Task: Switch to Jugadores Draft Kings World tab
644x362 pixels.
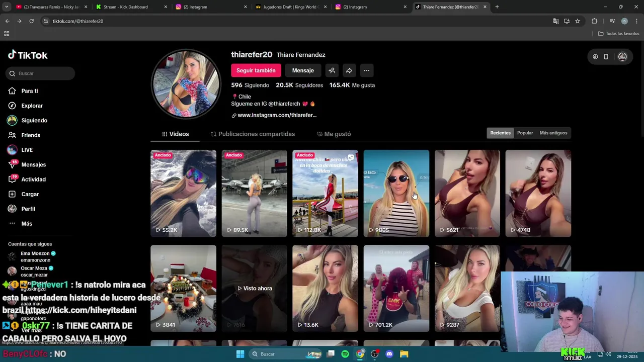Action: pos(291,7)
